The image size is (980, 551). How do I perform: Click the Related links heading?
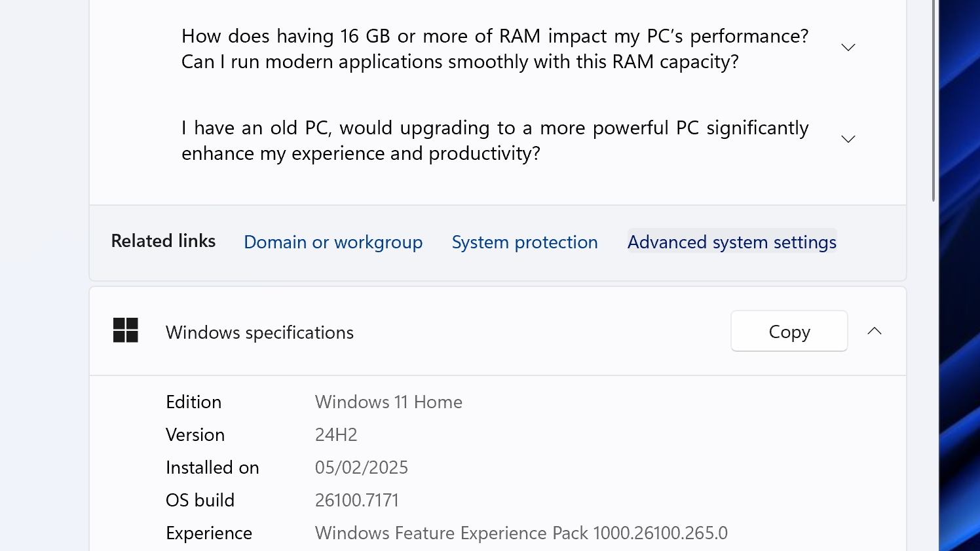[x=163, y=240]
